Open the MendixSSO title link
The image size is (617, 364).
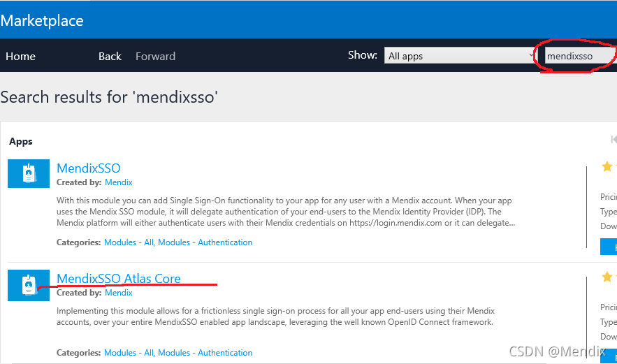click(x=89, y=168)
